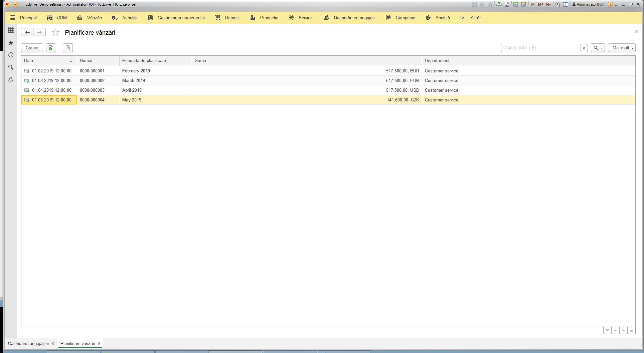Open the search options dropdown button
The height and width of the screenshot is (353, 644).
coord(598,48)
